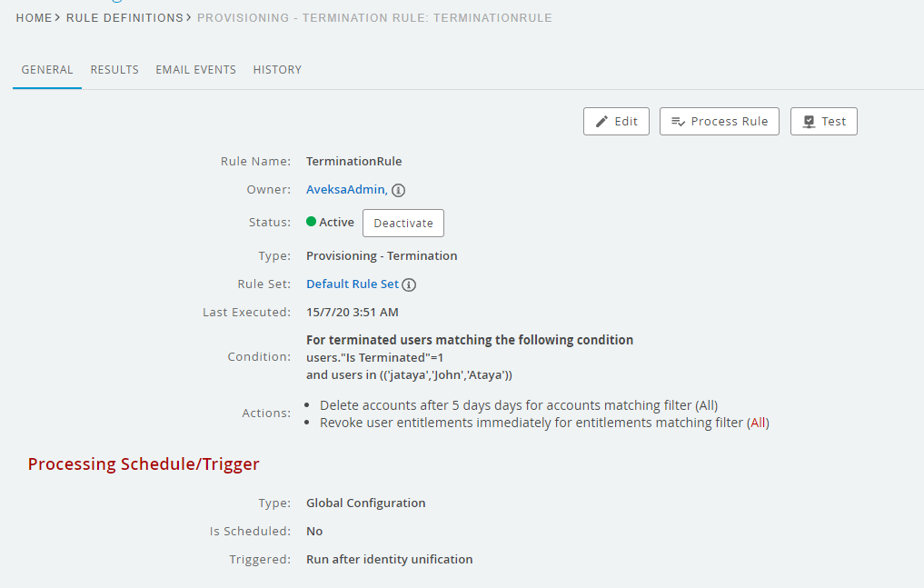Go to the Email Events tab

click(x=195, y=70)
